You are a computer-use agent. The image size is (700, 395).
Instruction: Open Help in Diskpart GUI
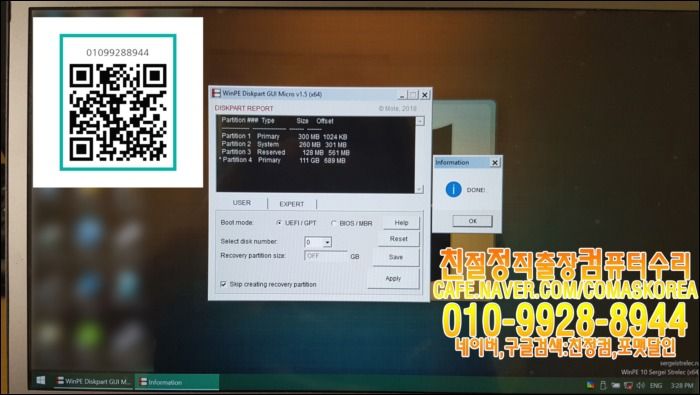click(x=401, y=222)
